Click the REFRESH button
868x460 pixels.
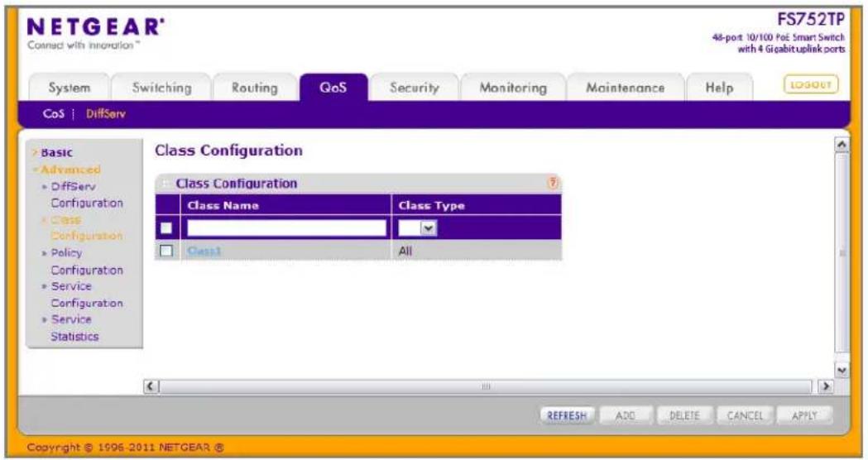coord(567,415)
